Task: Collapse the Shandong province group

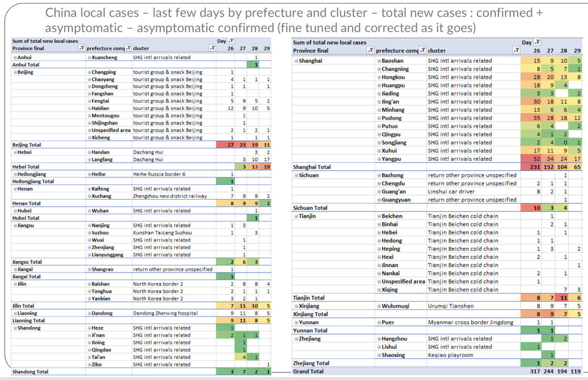Action: pos(14,328)
